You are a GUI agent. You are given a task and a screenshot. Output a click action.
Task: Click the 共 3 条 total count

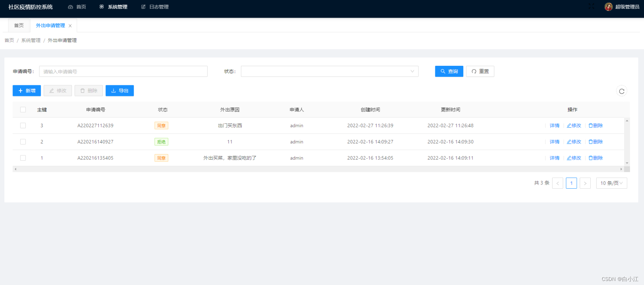tap(542, 183)
